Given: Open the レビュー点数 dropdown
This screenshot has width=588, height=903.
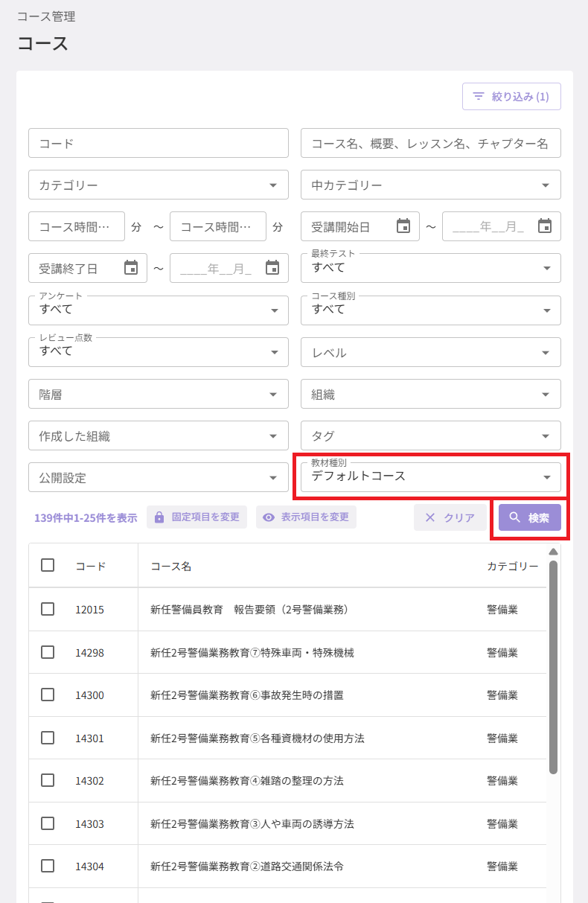Looking at the screenshot, I should tap(159, 351).
